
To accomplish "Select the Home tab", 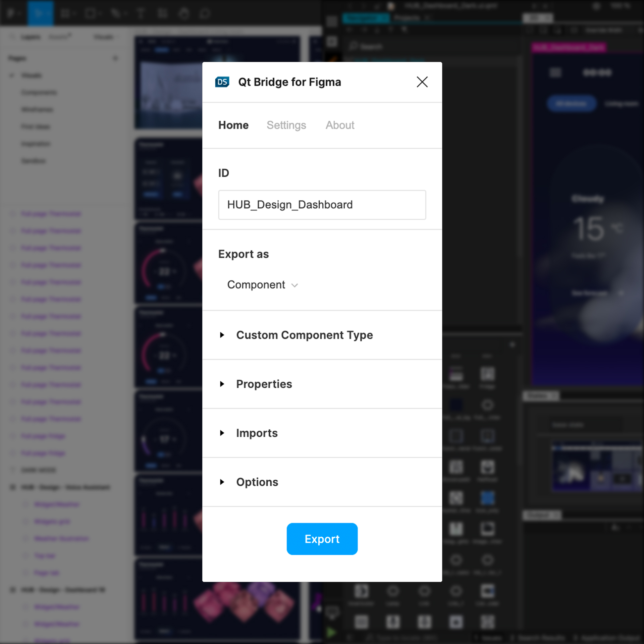I will coord(233,125).
